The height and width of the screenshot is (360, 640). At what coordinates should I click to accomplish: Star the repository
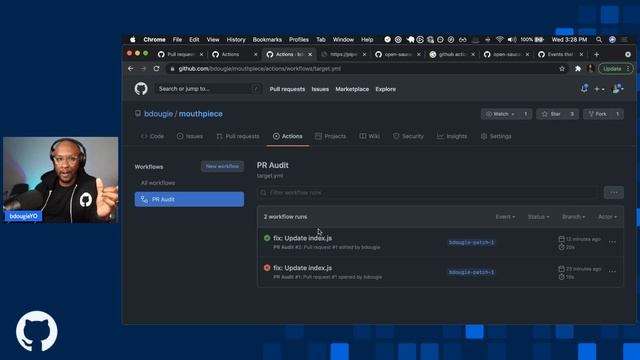pyautogui.click(x=551, y=114)
